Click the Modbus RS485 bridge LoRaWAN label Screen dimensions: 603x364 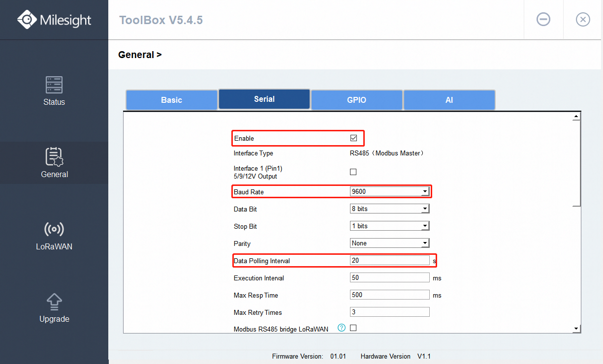(281, 329)
